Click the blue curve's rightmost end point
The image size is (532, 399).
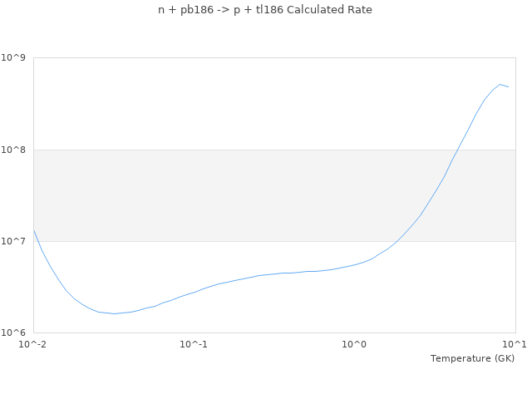509,86
